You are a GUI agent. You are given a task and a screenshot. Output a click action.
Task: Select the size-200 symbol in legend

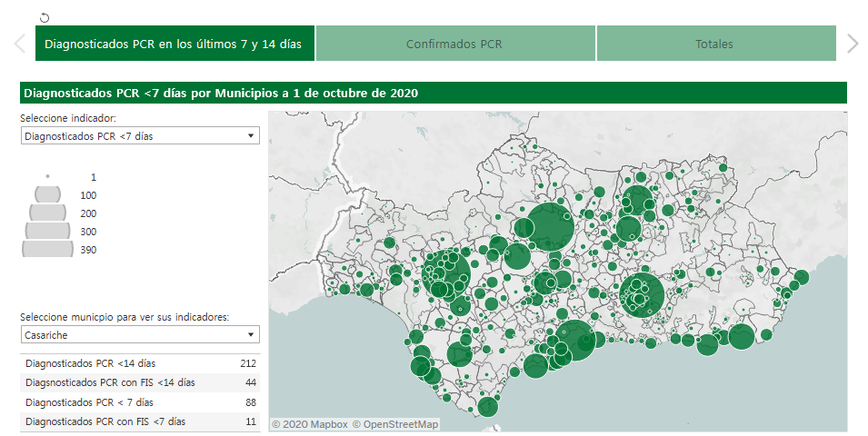(x=47, y=213)
